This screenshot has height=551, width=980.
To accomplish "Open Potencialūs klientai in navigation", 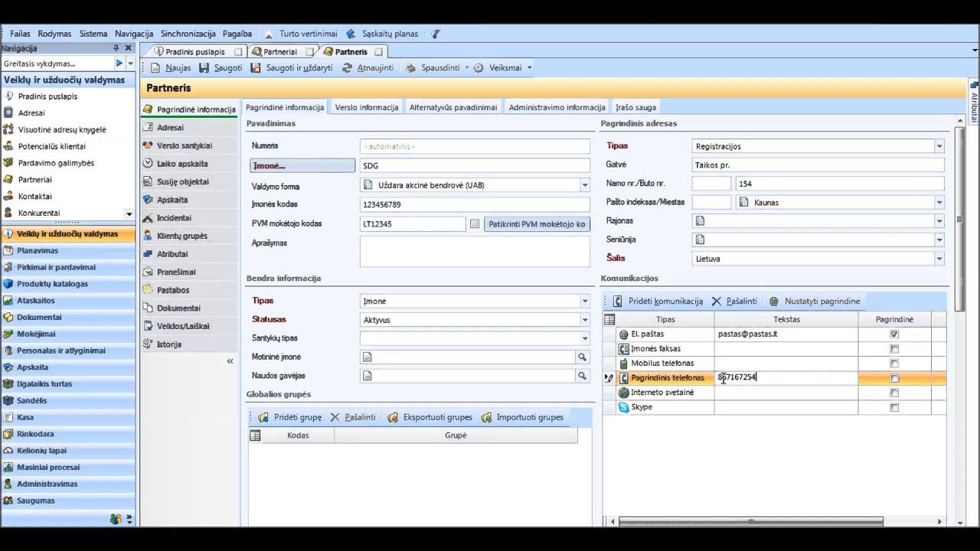I will (52, 146).
